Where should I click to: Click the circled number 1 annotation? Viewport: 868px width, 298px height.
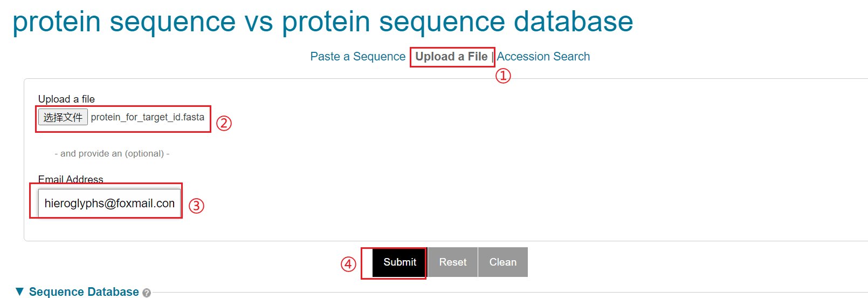point(503,76)
